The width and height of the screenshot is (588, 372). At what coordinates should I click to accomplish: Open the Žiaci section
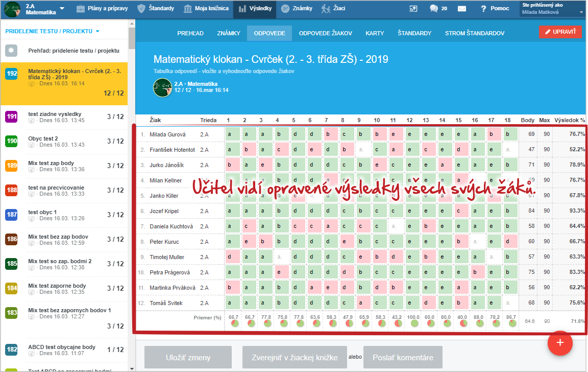pos(333,9)
